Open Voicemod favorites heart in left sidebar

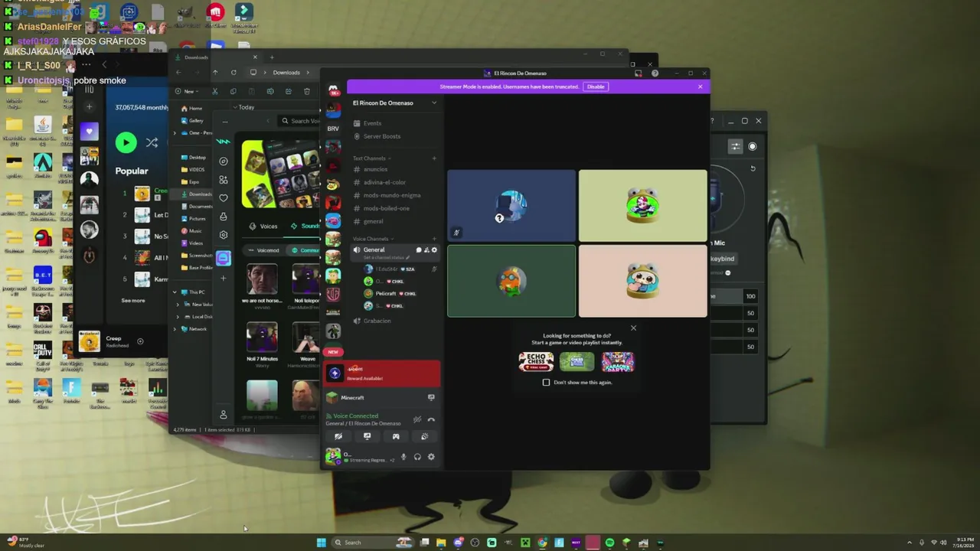[224, 198]
